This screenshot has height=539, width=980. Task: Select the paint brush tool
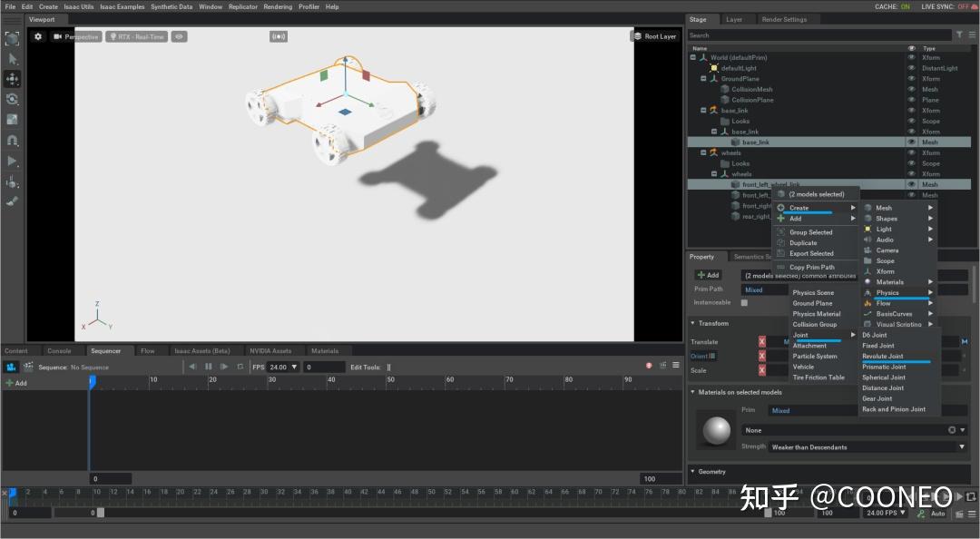coord(13,201)
